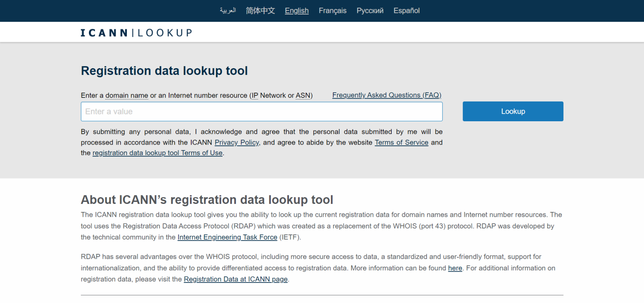The width and height of the screenshot is (644, 303).
Task: Open the ICANN Privacy Policy link
Action: tap(237, 143)
